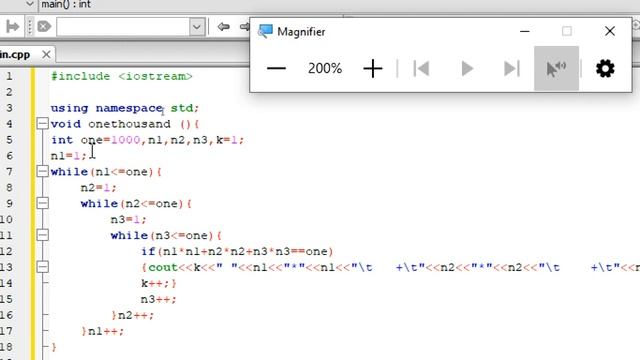Close the main.cpp editor tab

pyautogui.click(x=46, y=54)
